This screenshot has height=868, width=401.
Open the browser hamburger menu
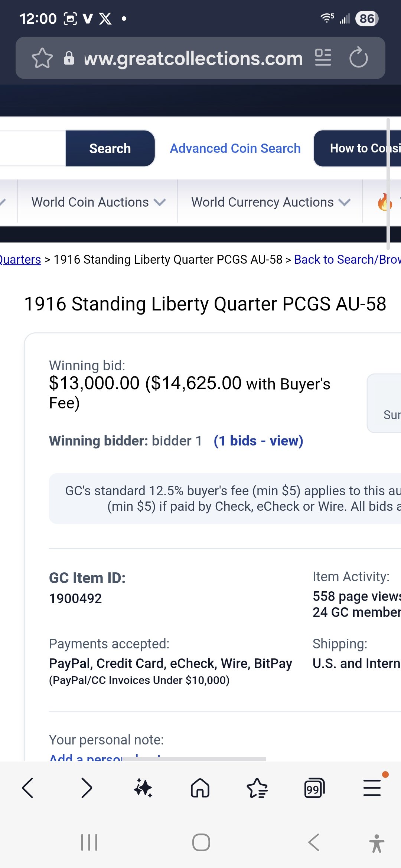[372, 788]
